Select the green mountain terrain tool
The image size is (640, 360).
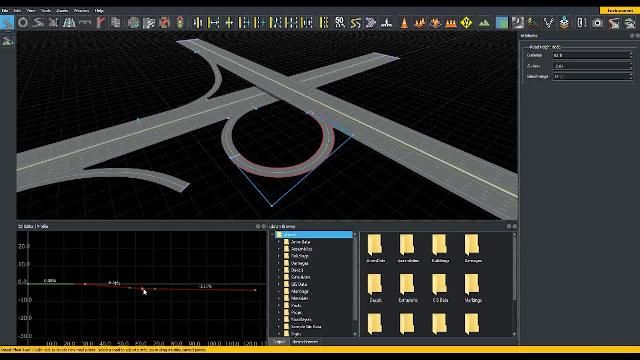[x=484, y=22]
